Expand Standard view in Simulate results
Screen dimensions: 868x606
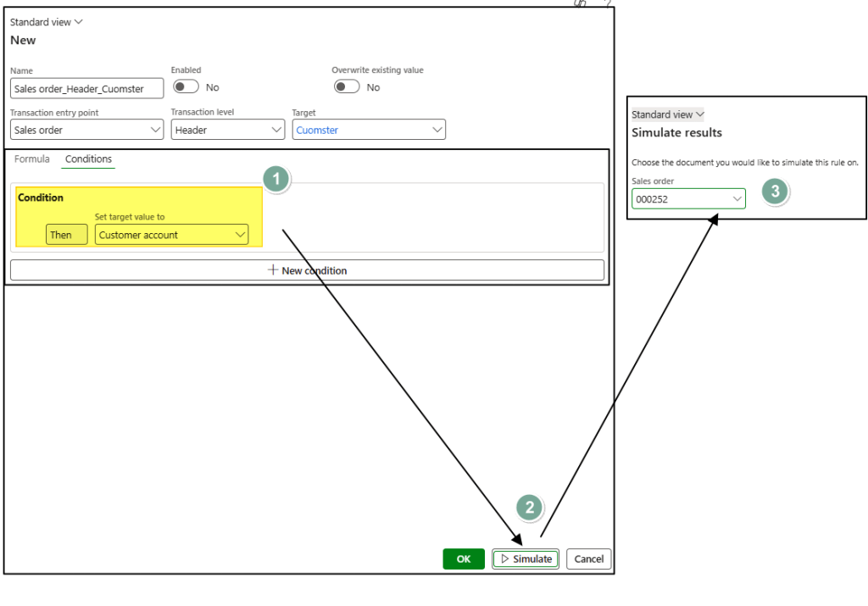coord(668,114)
